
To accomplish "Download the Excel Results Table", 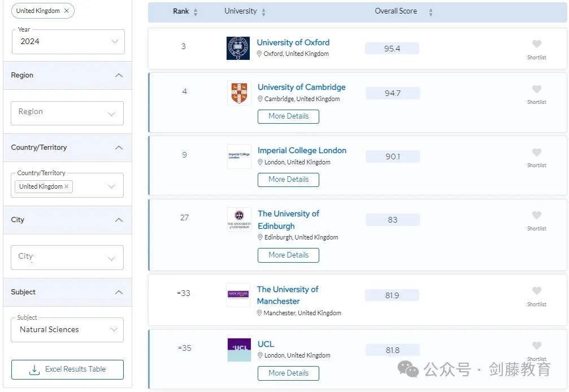I will [x=67, y=369].
